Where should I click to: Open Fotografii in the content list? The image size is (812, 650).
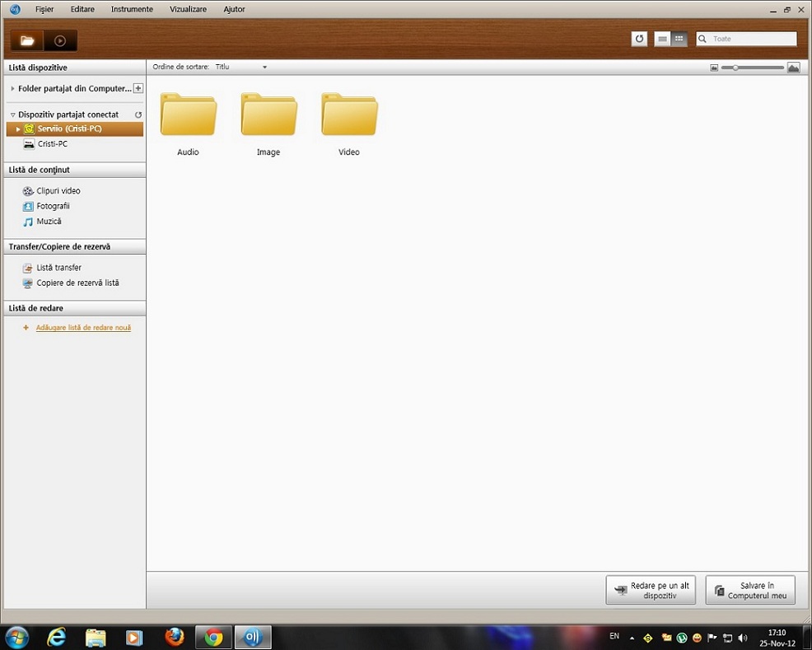[x=53, y=206]
